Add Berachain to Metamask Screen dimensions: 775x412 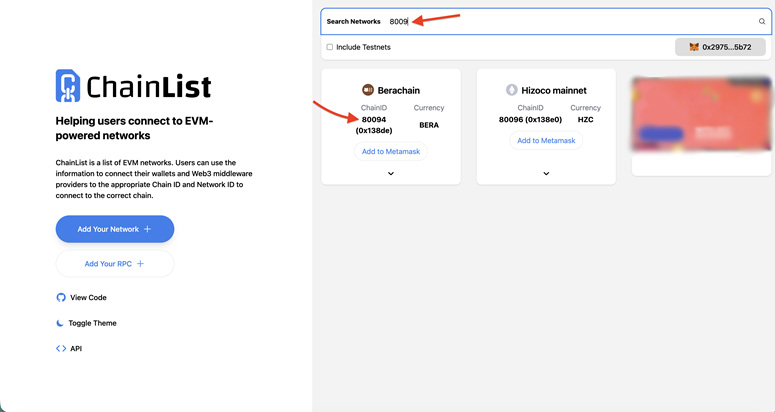click(391, 151)
